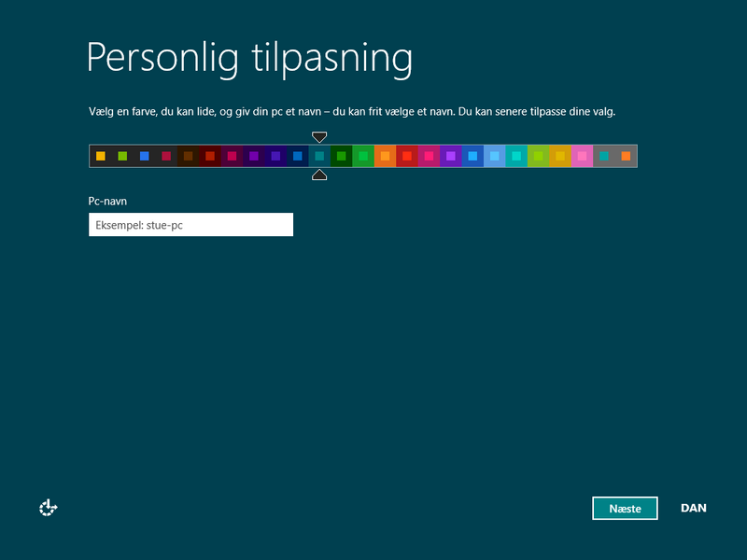Choose the lime yellow-green color swatch
The height and width of the screenshot is (560, 747).
click(539, 156)
